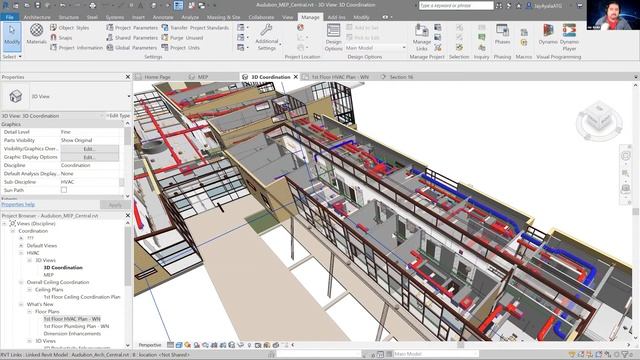
Task: Open Shared Parameters
Action: coord(132,38)
